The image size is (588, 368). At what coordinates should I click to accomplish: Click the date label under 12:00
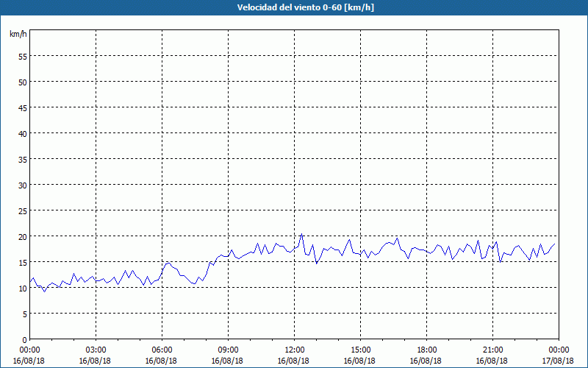point(295,361)
